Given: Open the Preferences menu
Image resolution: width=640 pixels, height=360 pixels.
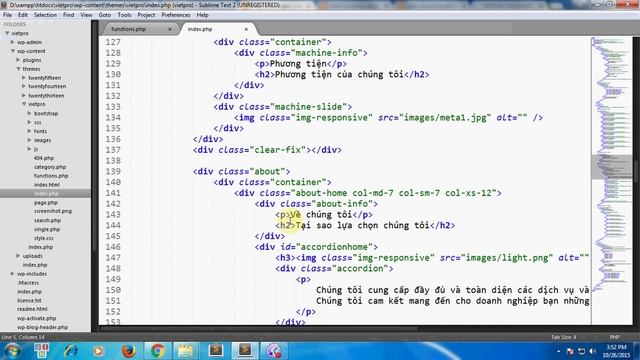Looking at the screenshot, I should coord(176,15).
